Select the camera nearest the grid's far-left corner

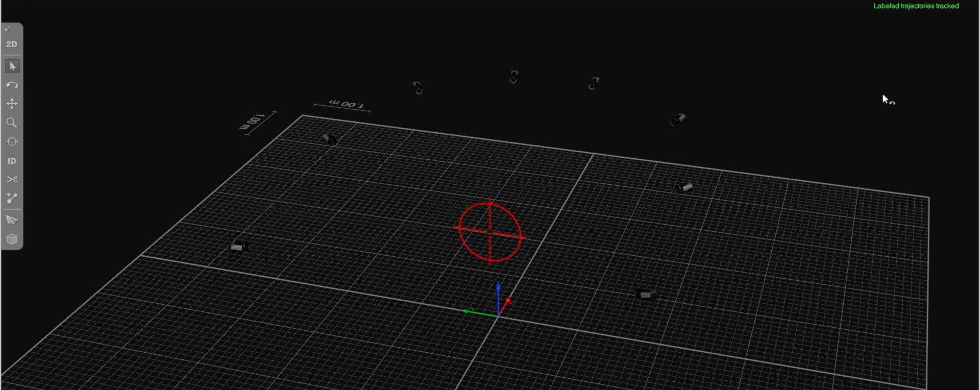[330, 139]
